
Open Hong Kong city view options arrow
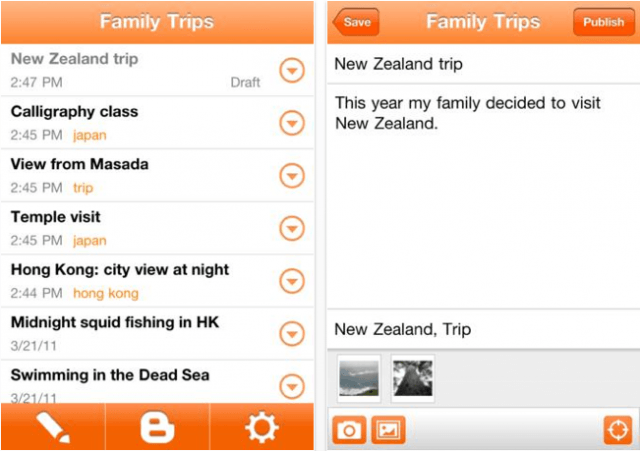point(291,281)
